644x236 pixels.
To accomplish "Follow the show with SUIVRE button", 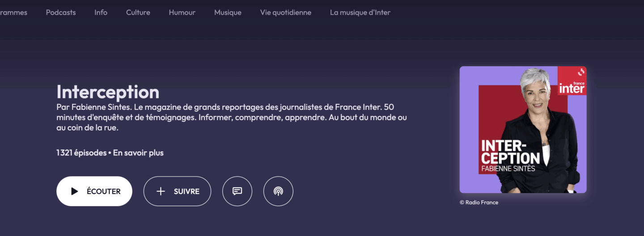I will [x=177, y=191].
